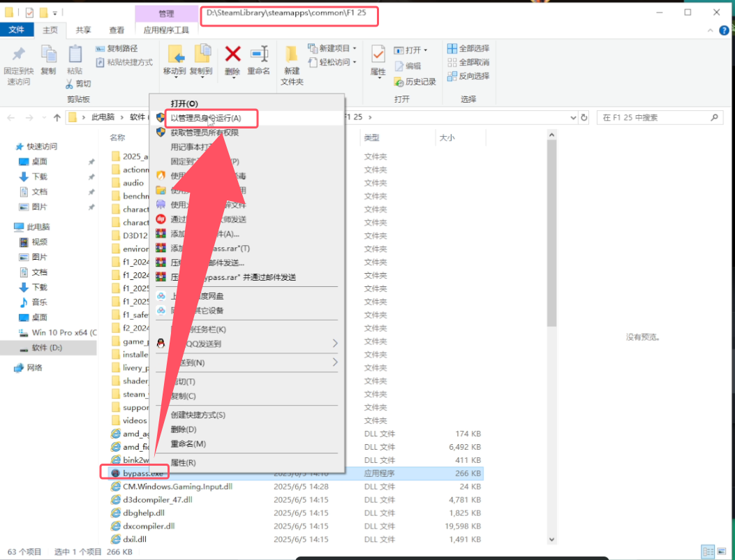Image resolution: width=735 pixels, height=560 pixels.
Task: Choose 获取管理员所有权限 in context menu
Action: [205, 133]
